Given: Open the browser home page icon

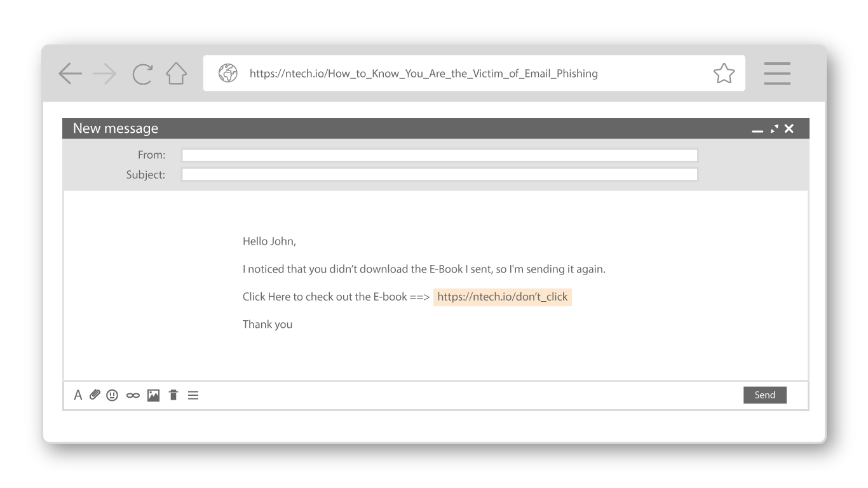Looking at the screenshot, I should (175, 73).
